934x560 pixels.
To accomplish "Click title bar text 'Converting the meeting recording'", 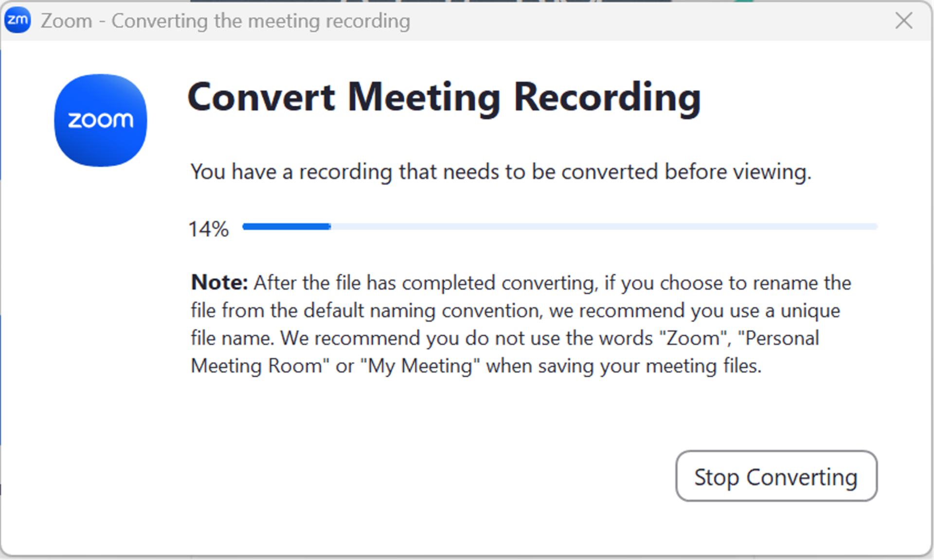I will (x=261, y=21).
